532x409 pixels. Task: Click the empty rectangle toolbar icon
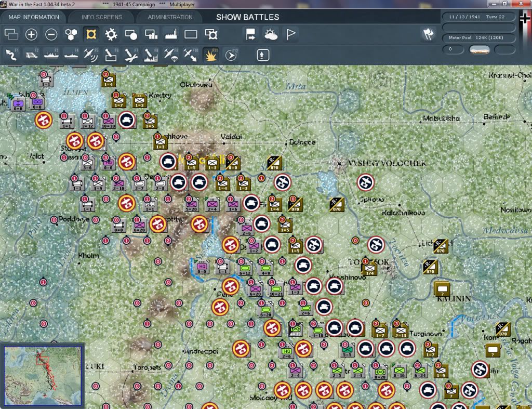[x=191, y=34]
